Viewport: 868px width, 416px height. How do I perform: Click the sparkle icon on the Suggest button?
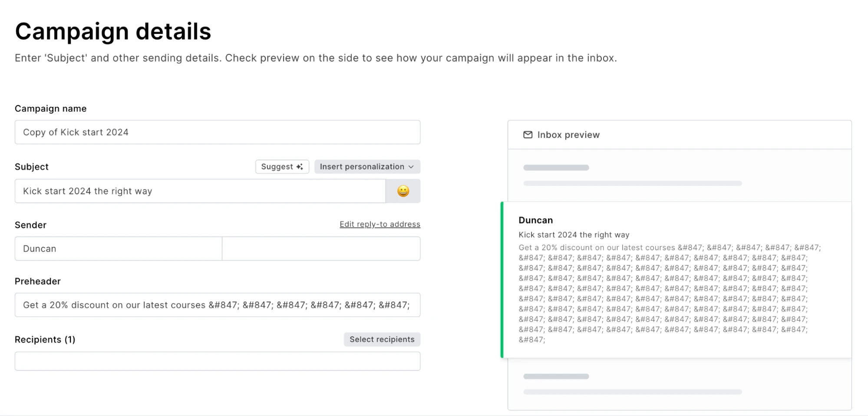coord(300,167)
